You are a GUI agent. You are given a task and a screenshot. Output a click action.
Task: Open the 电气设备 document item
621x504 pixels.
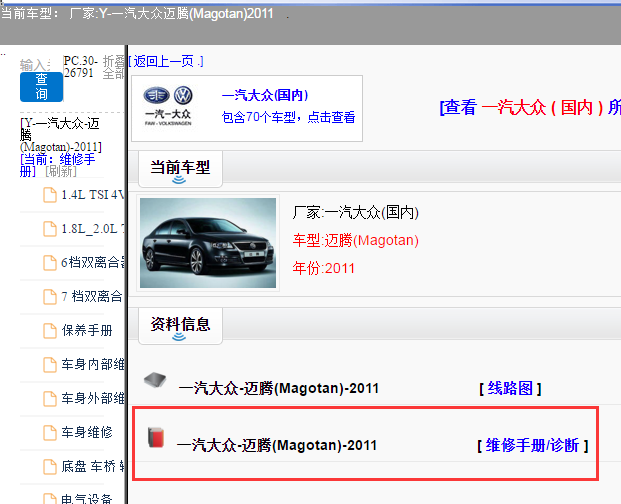coord(87,499)
